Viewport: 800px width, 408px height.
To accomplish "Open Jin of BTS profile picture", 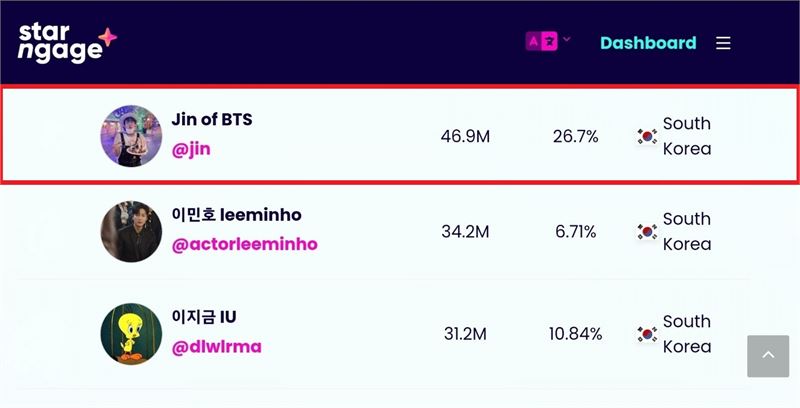I will (x=131, y=136).
